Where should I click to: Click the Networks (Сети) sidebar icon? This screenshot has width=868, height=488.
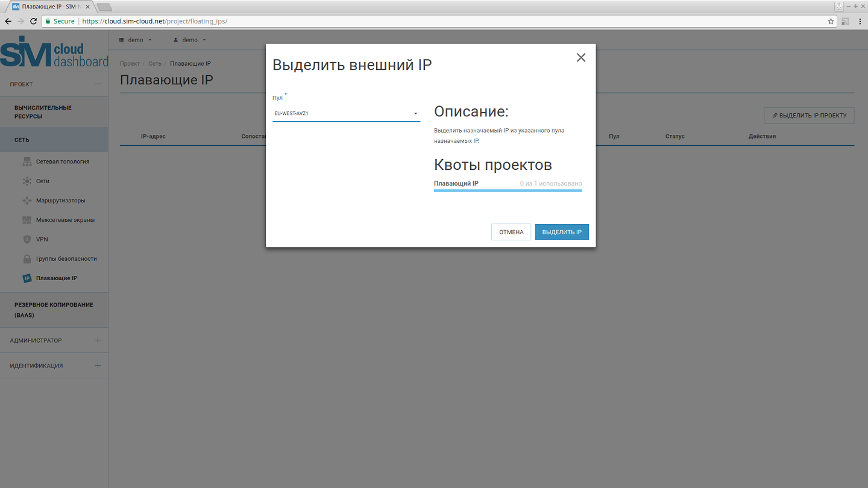27,181
